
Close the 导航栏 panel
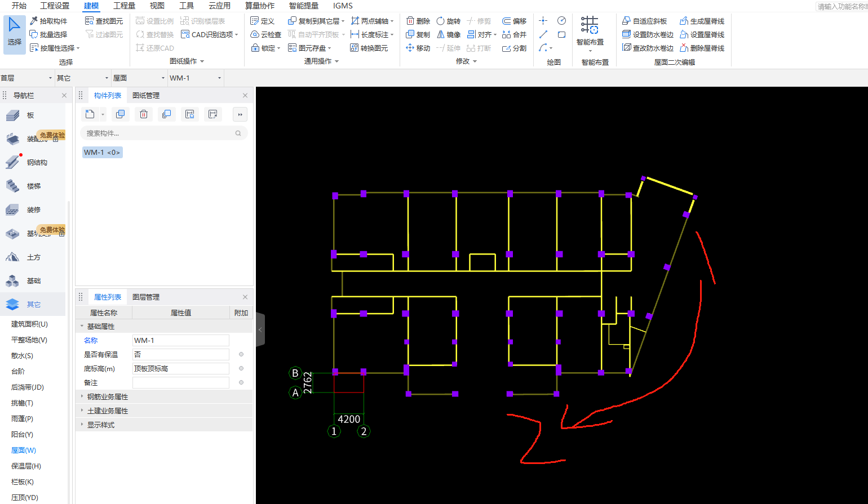[64, 95]
